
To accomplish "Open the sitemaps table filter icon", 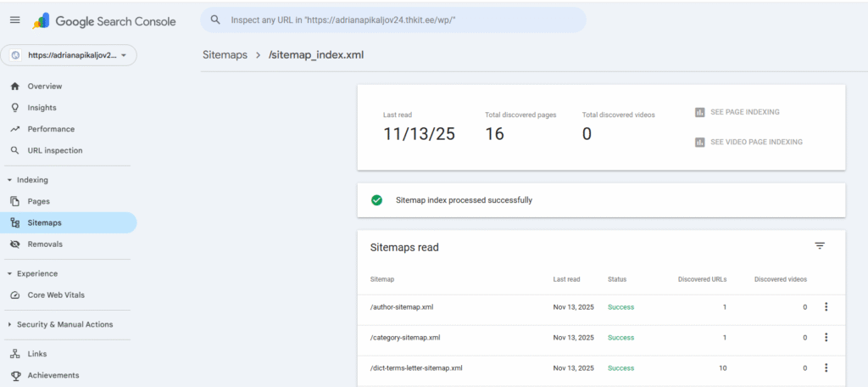I will pos(819,246).
